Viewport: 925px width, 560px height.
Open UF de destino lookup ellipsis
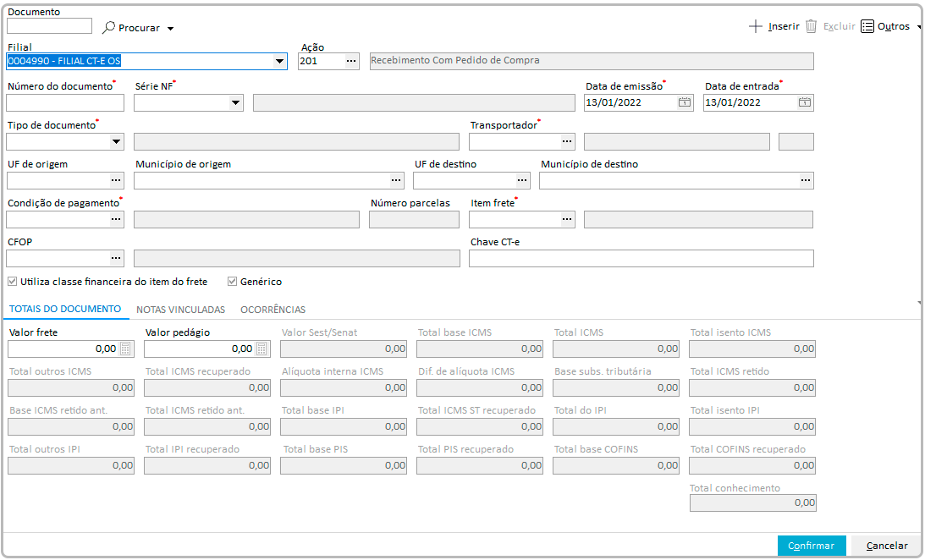coord(522,180)
